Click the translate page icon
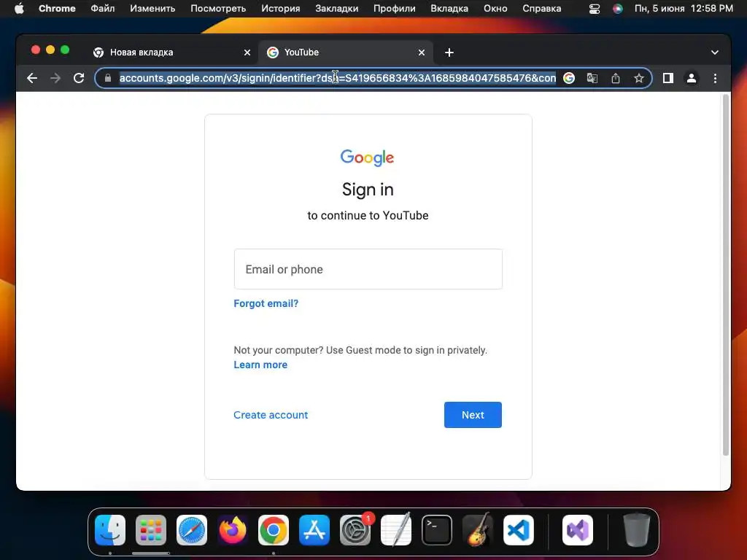747x560 pixels. coord(592,78)
